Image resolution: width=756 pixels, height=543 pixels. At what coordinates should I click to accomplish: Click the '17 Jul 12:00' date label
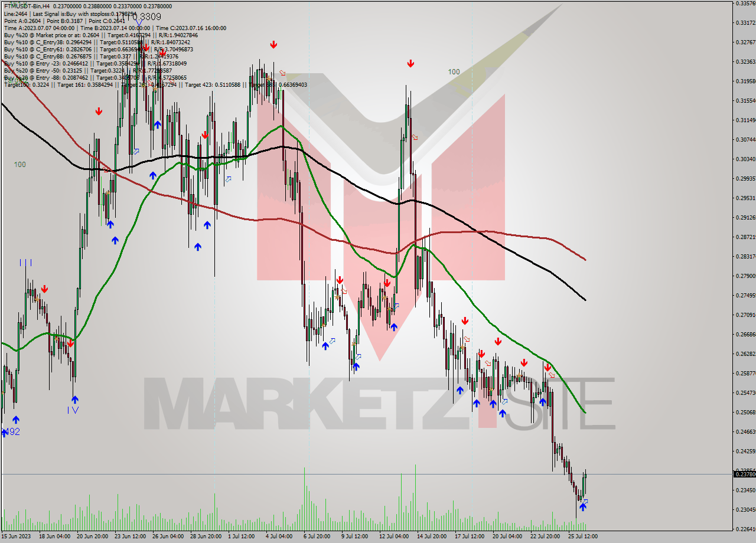(470, 536)
